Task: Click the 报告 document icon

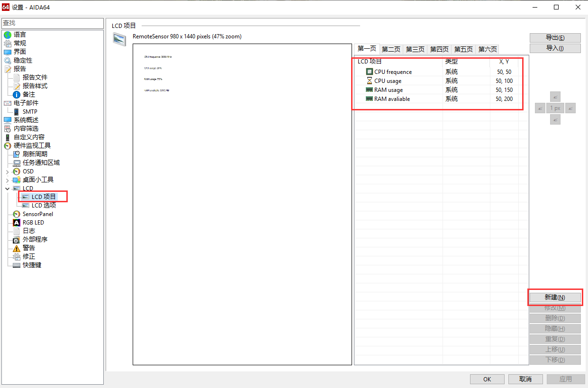Action: pos(7,69)
